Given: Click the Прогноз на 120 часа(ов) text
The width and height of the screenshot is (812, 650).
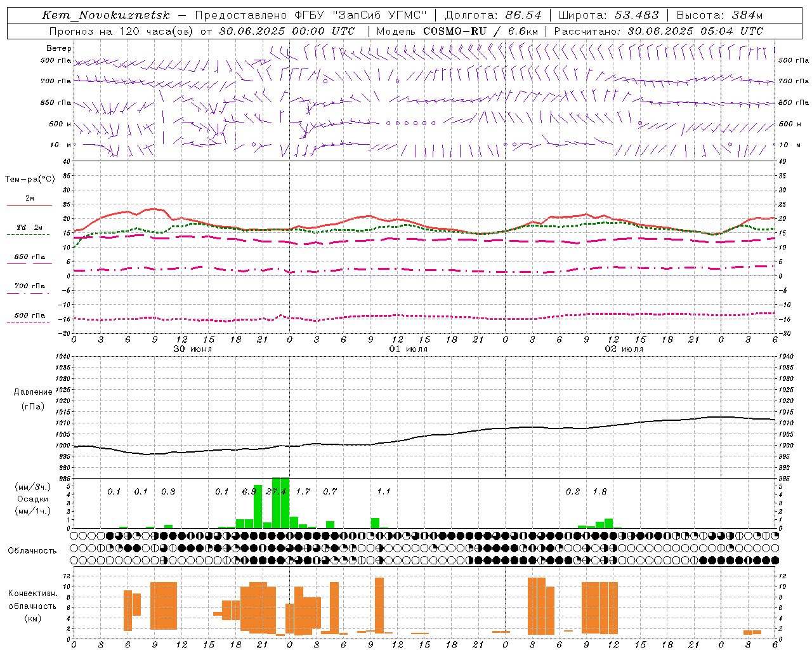Looking at the screenshot, I should [x=122, y=31].
